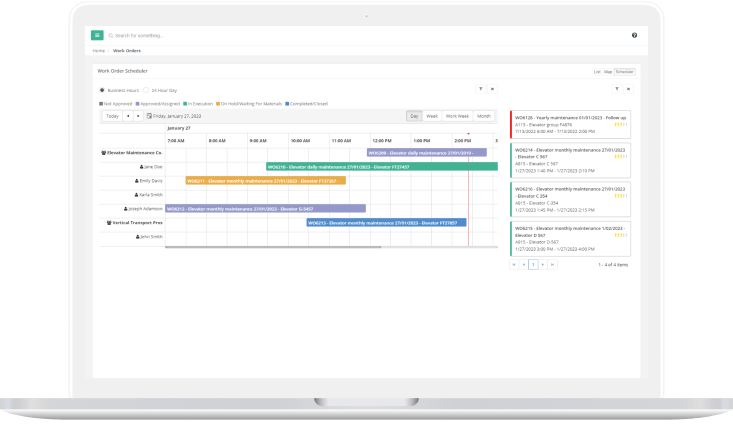Switch scheduler to Month view
Viewport: 733px width, 438px height.
pyautogui.click(x=484, y=116)
